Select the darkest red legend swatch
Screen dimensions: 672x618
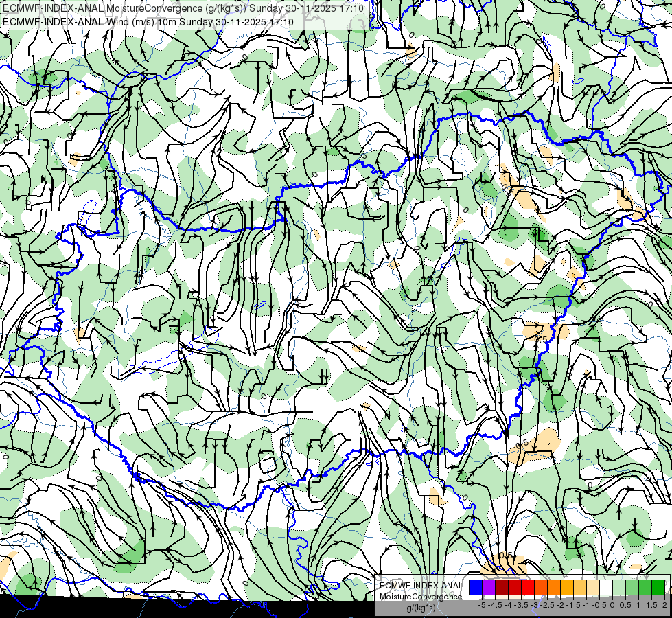pyautogui.click(x=502, y=588)
